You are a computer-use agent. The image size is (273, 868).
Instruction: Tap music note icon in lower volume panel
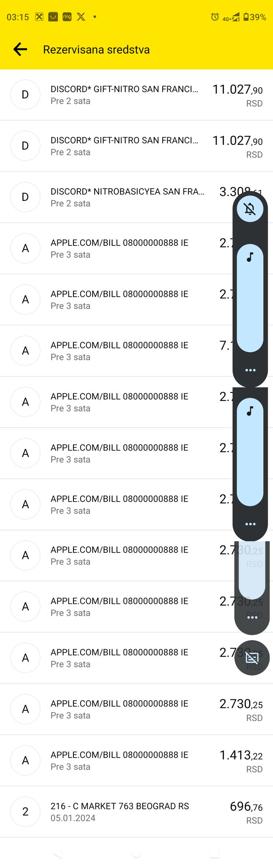(250, 411)
